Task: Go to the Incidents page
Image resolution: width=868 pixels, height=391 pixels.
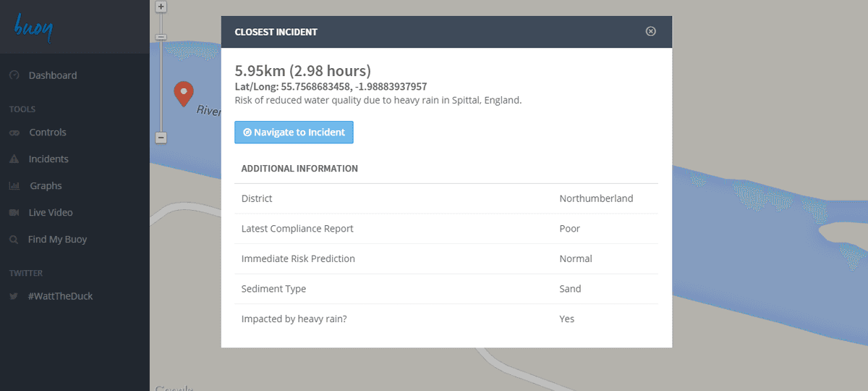Action: (x=48, y=159)
